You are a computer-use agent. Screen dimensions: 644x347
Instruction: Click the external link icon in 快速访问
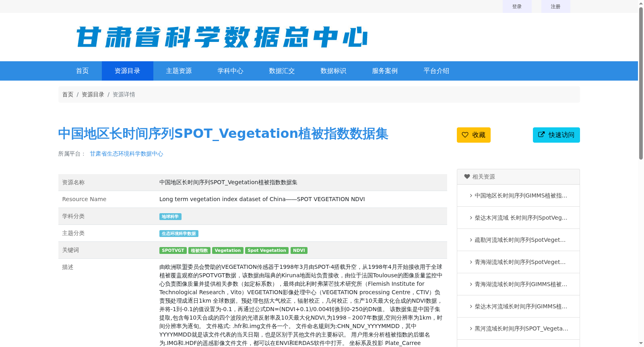point(541,135)
